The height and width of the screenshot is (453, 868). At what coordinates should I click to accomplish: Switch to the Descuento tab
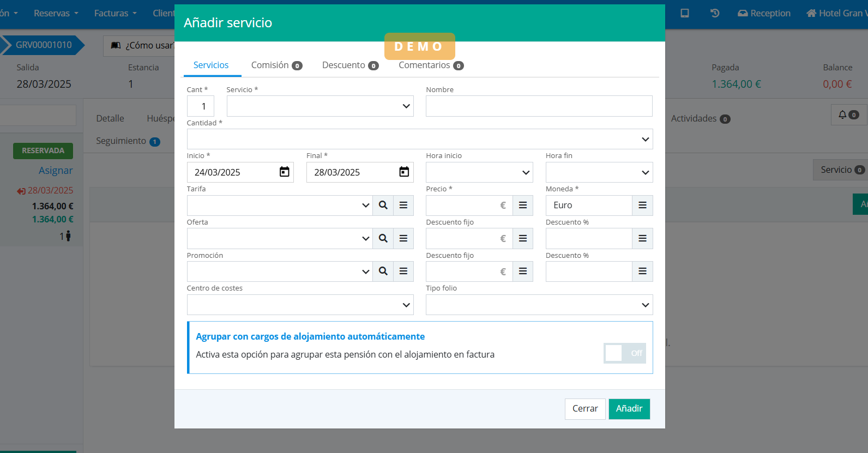(x=350, y=65)
